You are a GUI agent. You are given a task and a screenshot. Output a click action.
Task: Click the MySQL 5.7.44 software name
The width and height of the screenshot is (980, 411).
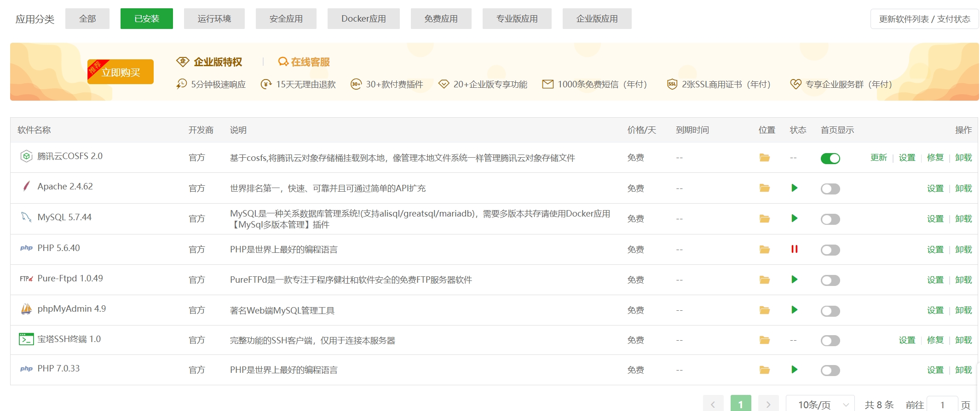[x=64, y=217]
